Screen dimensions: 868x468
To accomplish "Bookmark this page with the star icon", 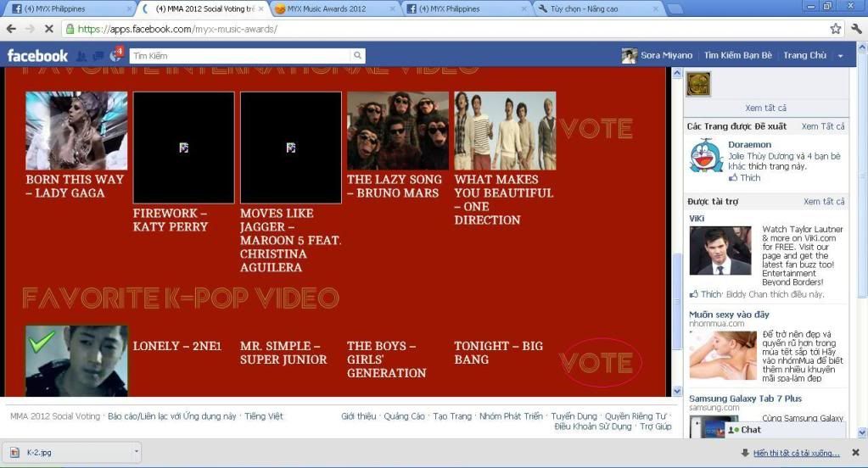I will click(836, 29).
